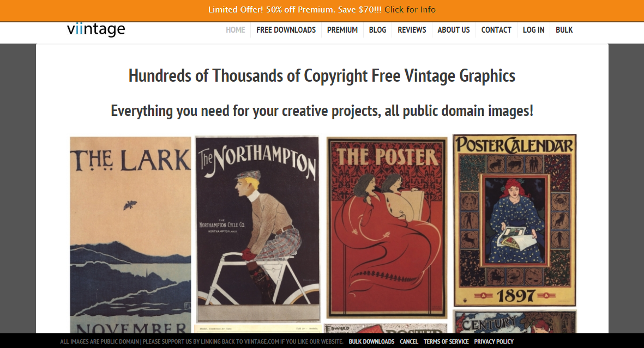Navigate to the Blog
Image resolution: width=644 pixels, height=348 pixels.
click(x=377, y=30)
